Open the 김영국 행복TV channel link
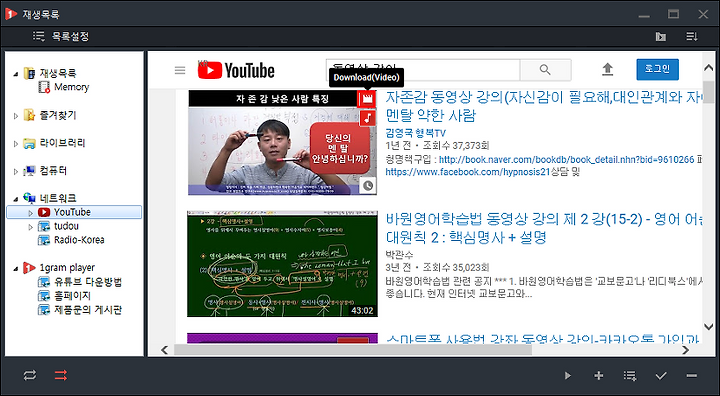The width and height of the screenshot is (720, 396). point(416,133)
